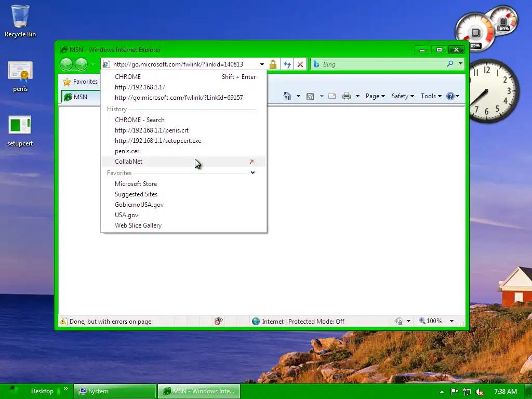
Task: Click the page icon in address bar
Action: coord(106,64)
